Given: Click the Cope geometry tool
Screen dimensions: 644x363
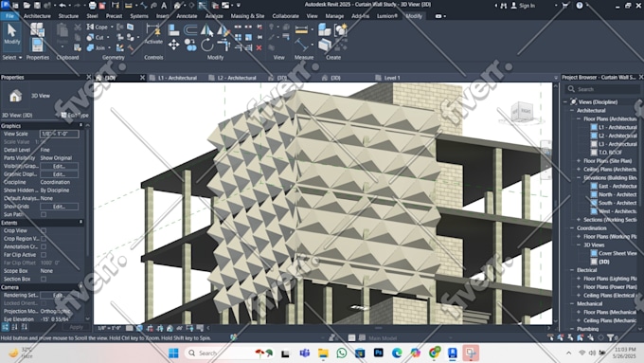Looking at the screenshot, I should point(98,27).
